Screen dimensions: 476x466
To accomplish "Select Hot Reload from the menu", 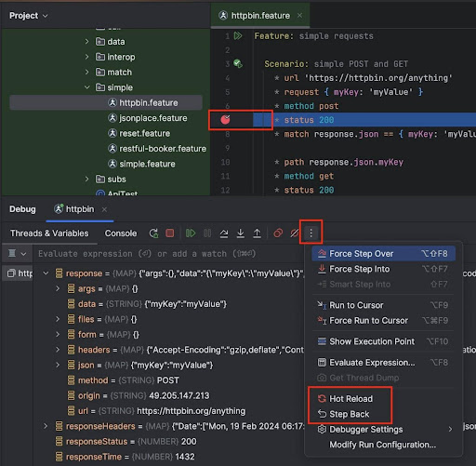I will tap(350, 399).
